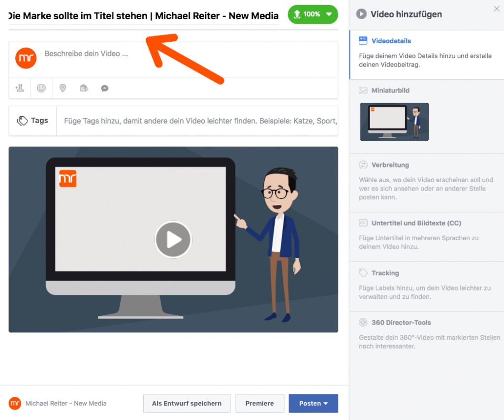The width and height of the screenshot is (504, 420).
Task: Select the video thumbnail under Miniaturbild
Action: pos(394,122)
